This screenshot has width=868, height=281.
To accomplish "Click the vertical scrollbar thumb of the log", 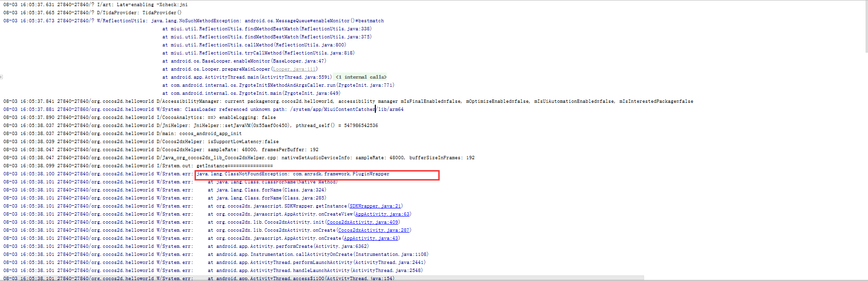I will 866,26.
